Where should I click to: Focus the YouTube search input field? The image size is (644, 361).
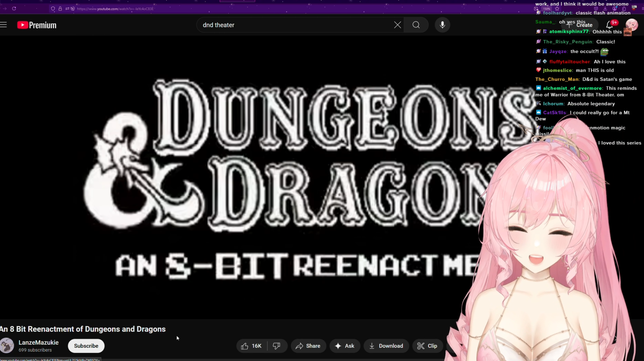[294, 25]
